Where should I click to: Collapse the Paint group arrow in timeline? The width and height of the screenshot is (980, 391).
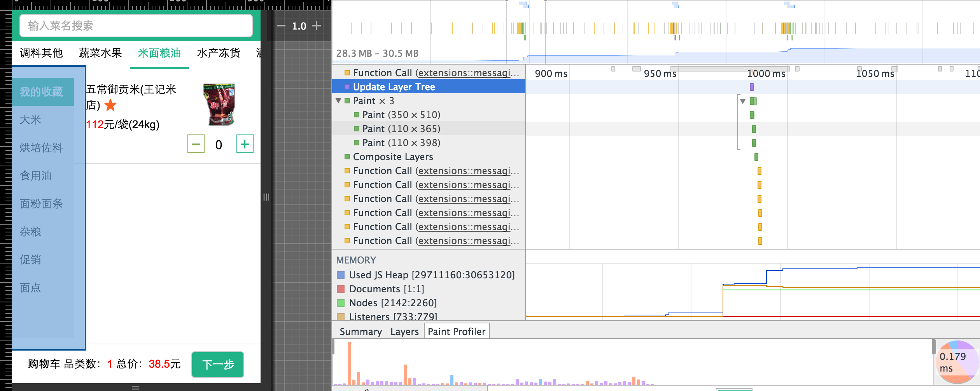click(x=743, y=101)
